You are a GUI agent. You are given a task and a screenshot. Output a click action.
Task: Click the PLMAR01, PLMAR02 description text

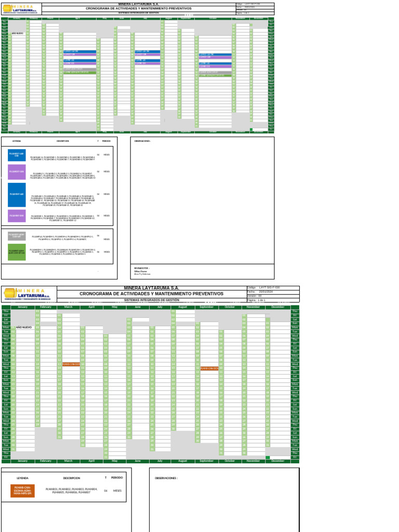[x=71, y=490]
